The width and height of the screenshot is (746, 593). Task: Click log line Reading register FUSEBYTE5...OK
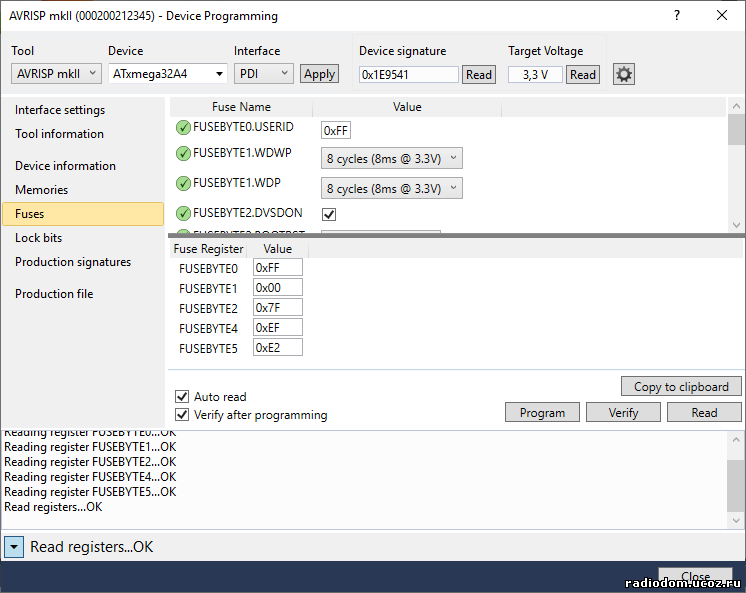[x=90, y=492]
